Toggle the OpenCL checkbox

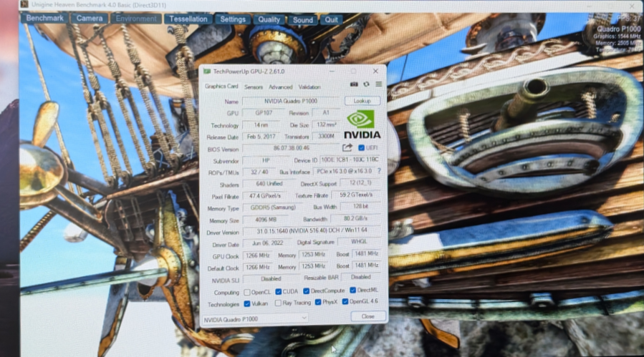pos(247,292)
